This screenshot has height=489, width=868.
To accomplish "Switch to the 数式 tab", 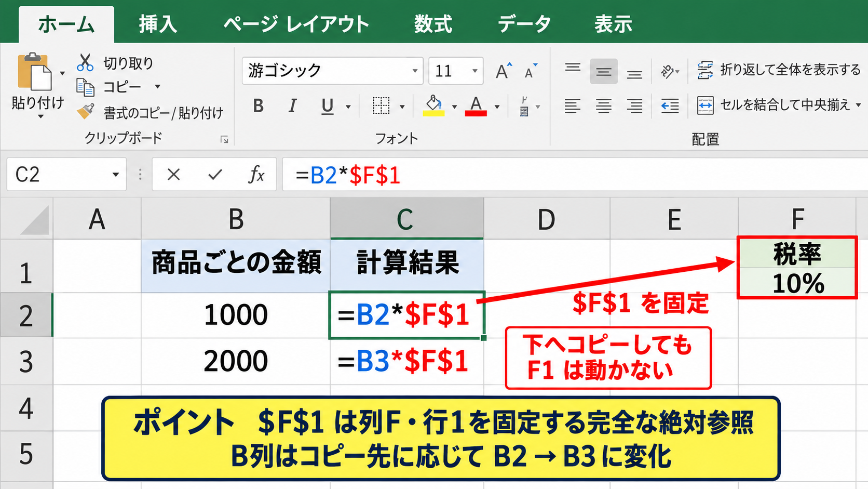I will (x=433, y=24).
